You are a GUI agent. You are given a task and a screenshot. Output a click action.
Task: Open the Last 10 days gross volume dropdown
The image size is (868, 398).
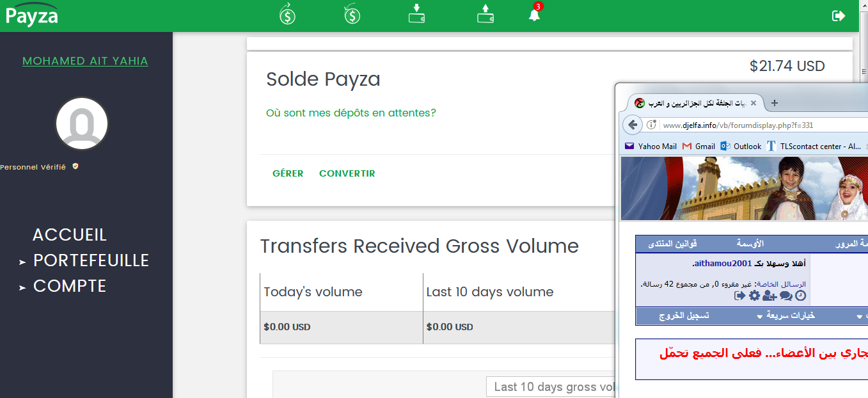coord(551,386)
